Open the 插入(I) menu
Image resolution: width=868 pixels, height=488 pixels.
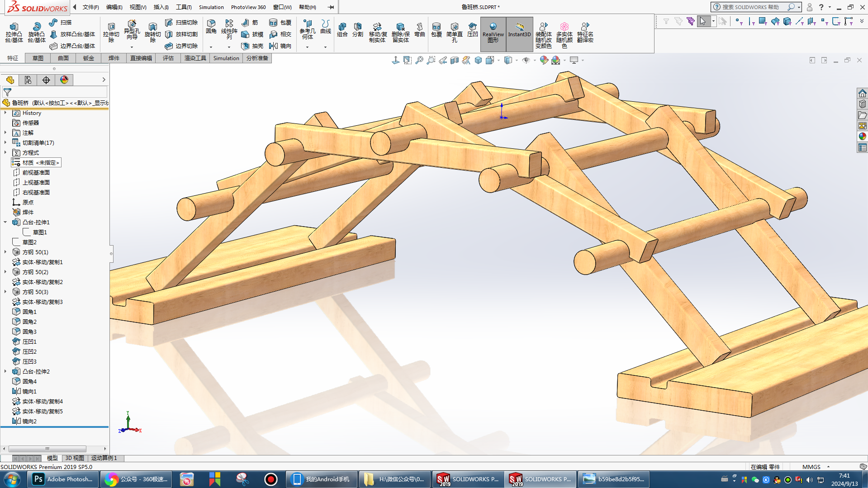point(161,7)
